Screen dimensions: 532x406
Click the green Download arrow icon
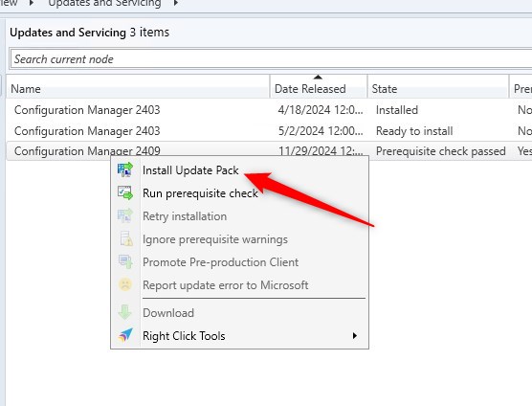124,312
